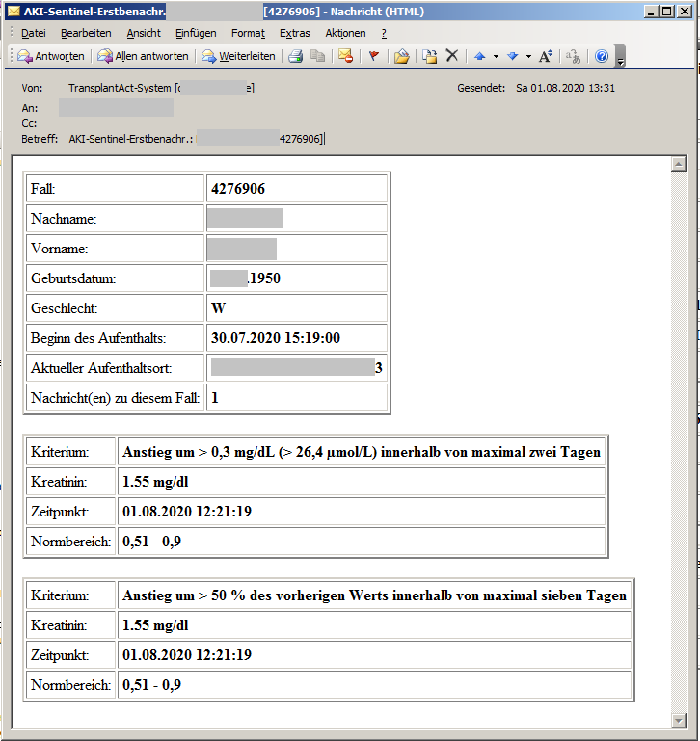The image size is (700, 741).
Task: Click the sent date Sa 01.08.2020 13:31
Action: (x=565, y=88)
